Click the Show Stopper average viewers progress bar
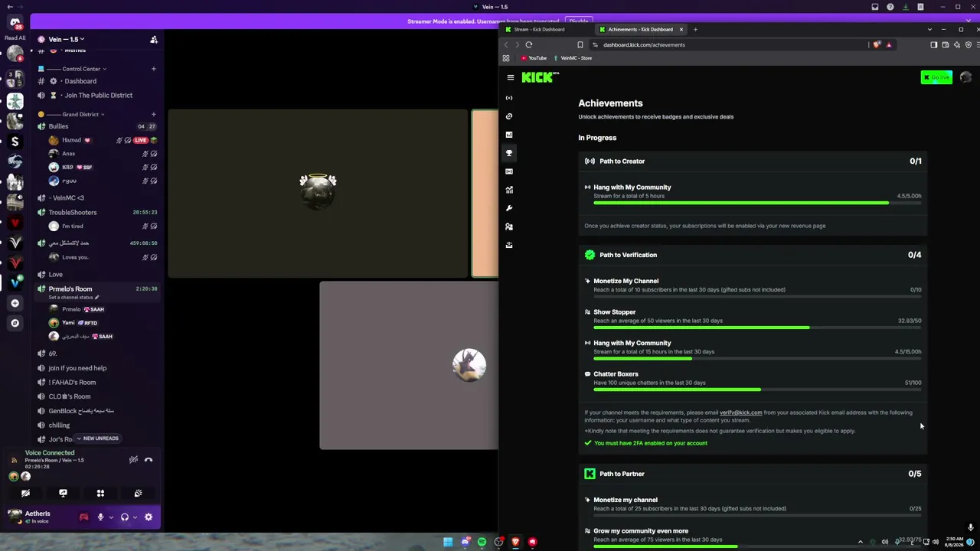Image resolution: width=980 pixels, height=551 pixels. tap(757, 328)
